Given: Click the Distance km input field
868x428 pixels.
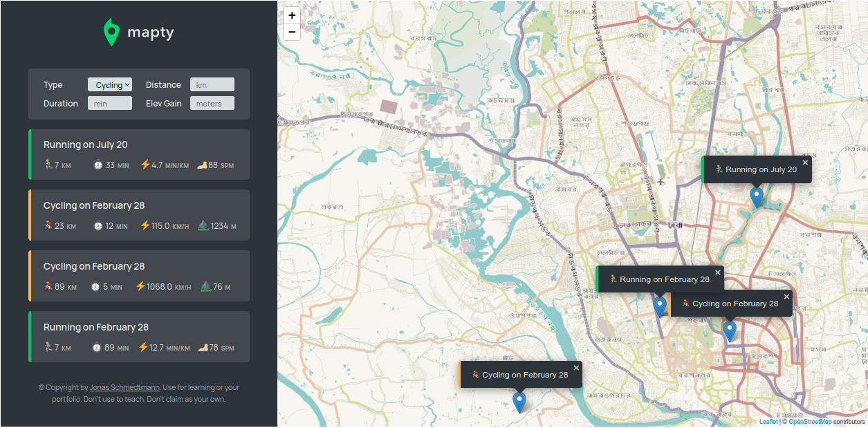Looking at the screenshot, I should click(x=212, y=85).
